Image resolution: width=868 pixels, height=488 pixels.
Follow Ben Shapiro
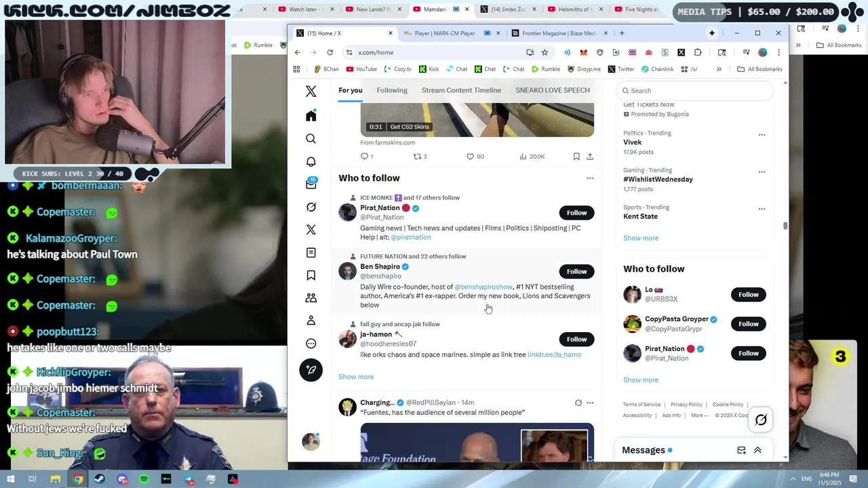click(x=576, y=272)
